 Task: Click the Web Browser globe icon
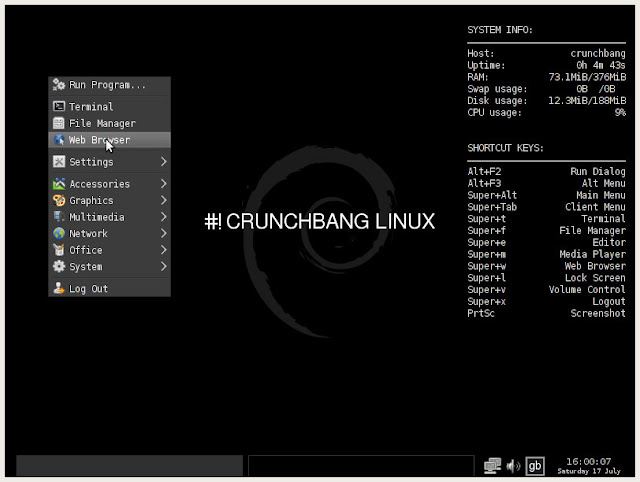[x=59, y=140]
